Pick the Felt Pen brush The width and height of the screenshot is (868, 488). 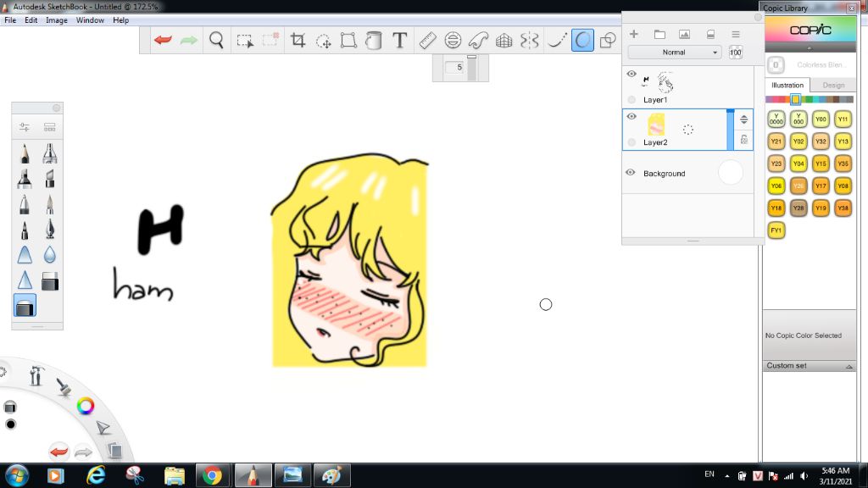[25, 230]
